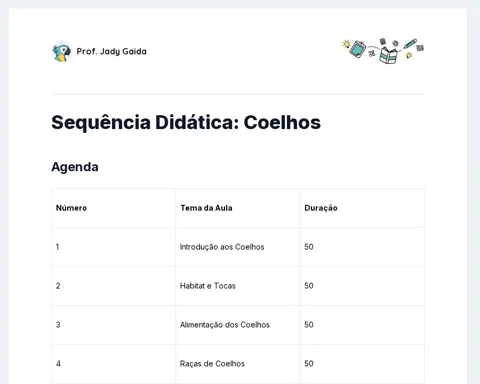Click the pencil doodle icon

410,44
